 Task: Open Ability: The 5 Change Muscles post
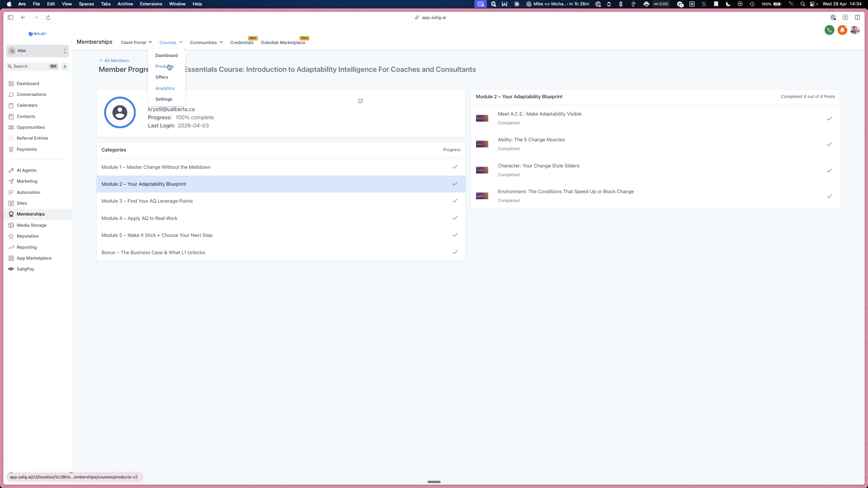click(x=655, y=144)
